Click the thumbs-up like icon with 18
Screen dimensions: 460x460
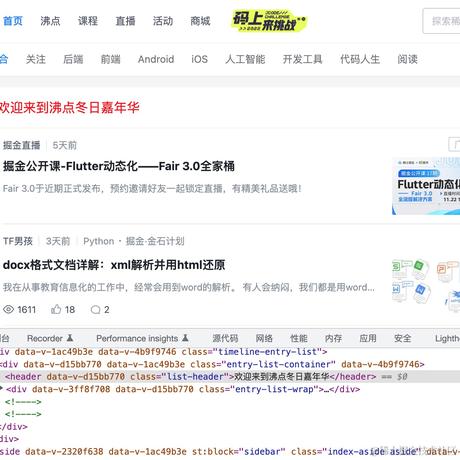(56, 310)
